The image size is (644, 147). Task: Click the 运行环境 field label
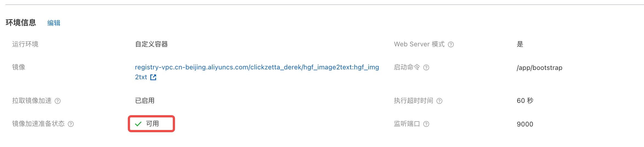pos(25,44)
